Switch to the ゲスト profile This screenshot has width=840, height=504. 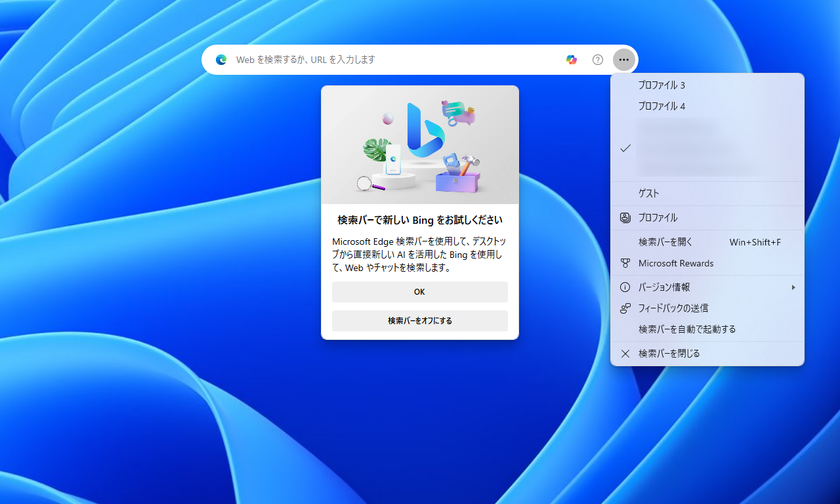click(648, 193)
